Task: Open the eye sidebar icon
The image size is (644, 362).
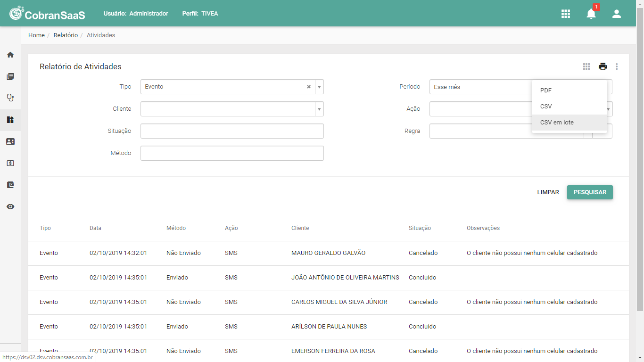Action: pos(10,206)
